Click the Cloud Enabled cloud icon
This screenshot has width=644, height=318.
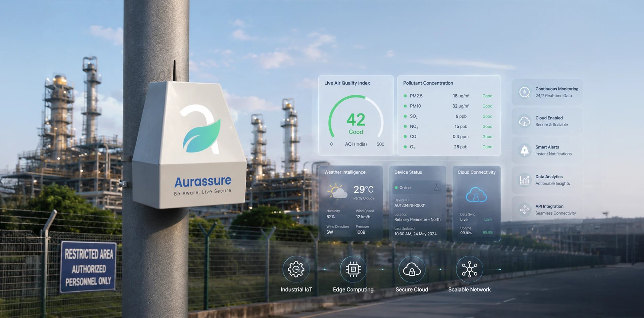click(524, 121)
